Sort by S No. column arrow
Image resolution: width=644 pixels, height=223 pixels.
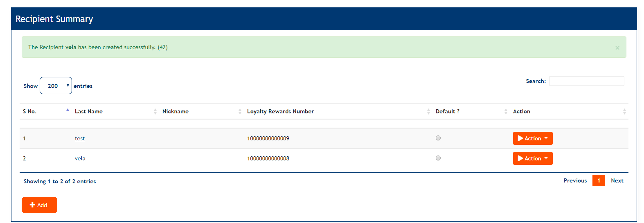coord(68,110)
